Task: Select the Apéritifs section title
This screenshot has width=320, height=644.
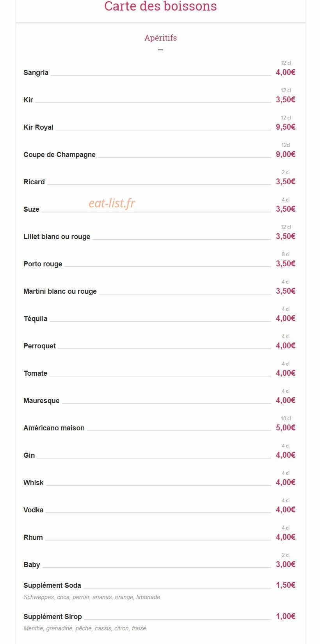Action: (160, 38)
